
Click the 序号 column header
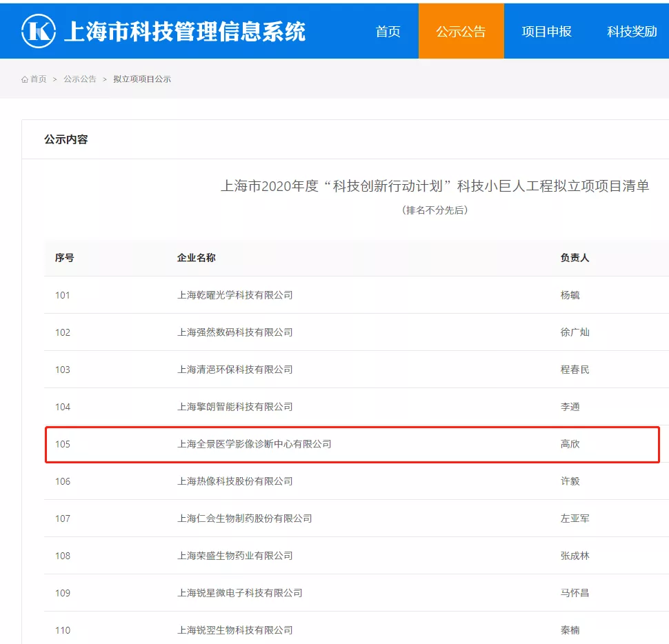click(65, 258)
